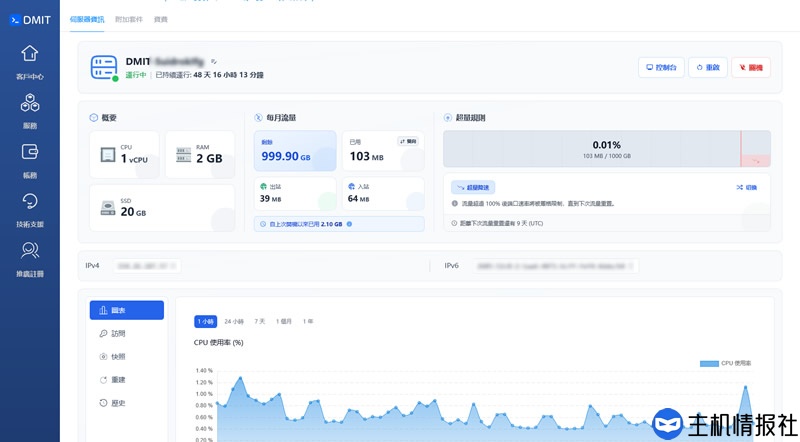Toggle the CPU 使用率 legend swatch

(709, 363)
